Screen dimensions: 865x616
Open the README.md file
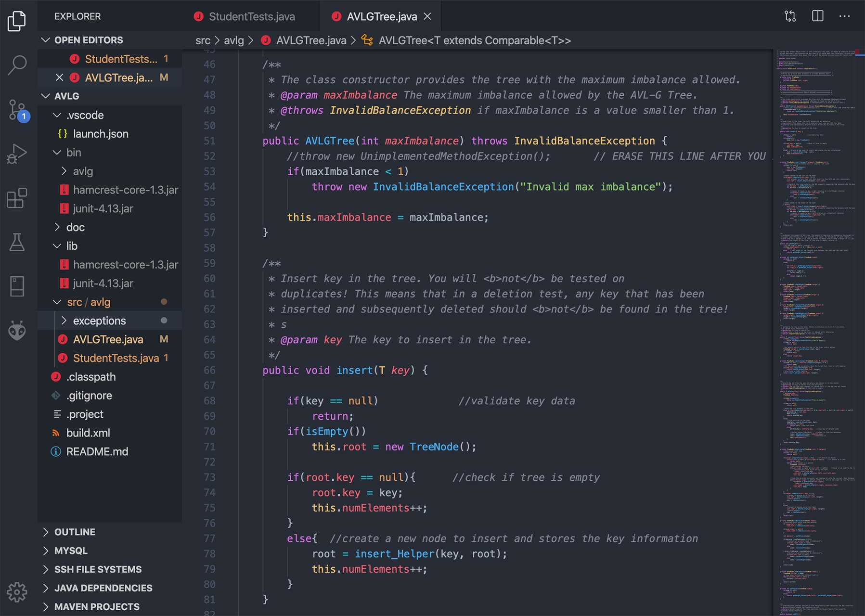(97, 451)
